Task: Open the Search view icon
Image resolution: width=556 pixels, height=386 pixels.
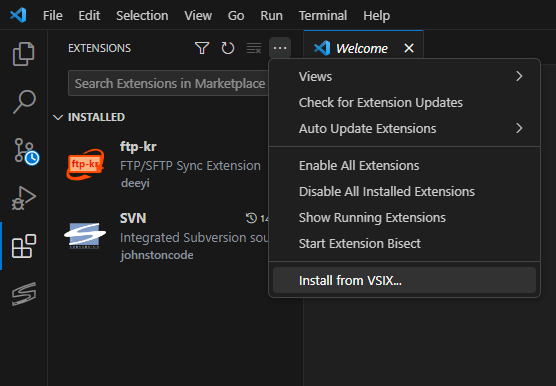Action: 24,102
